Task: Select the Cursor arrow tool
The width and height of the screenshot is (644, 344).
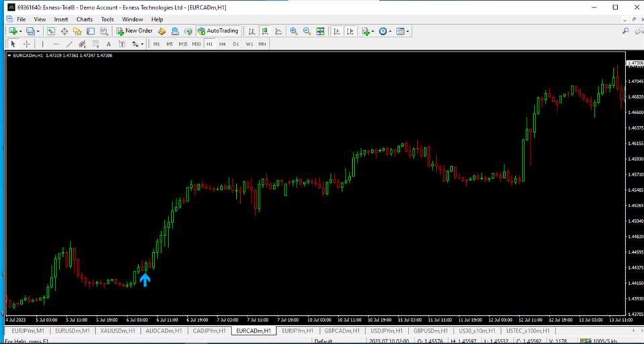Action: 13,44
